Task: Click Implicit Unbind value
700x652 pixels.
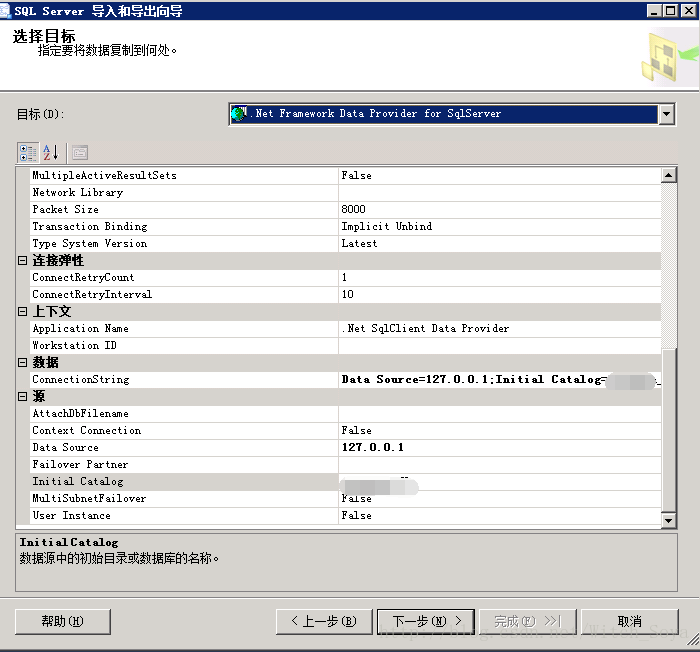Action: (500, 226)
